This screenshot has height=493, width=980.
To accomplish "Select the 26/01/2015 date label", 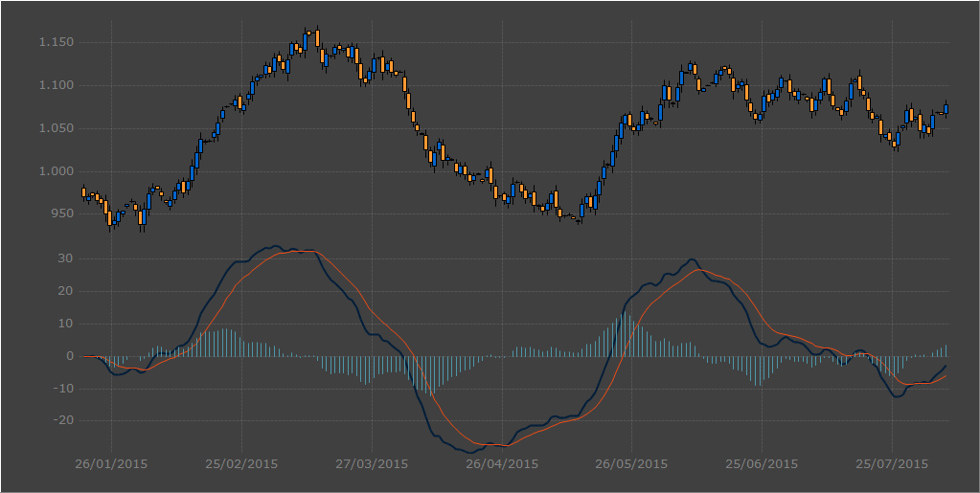I will point(111,463).
